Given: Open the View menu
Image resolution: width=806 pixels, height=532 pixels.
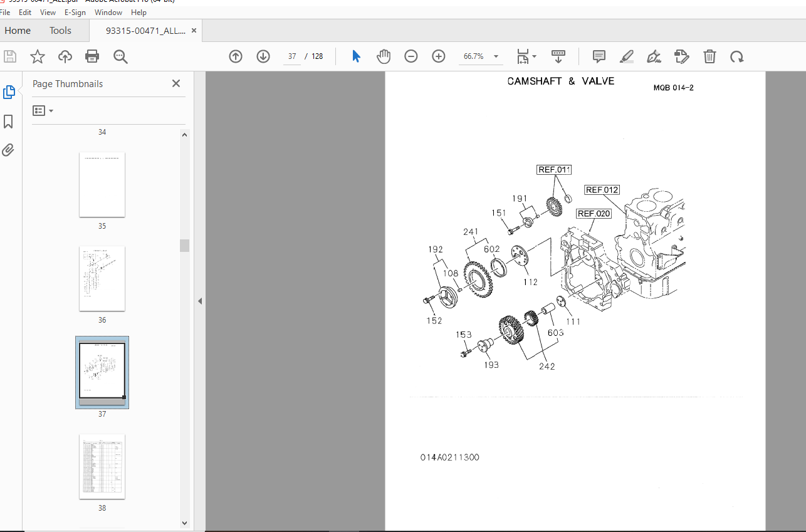Looking at the screenshot, I should pos(48,13).
